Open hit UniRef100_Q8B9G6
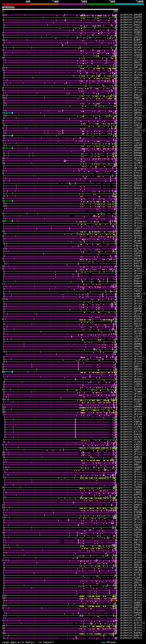This screenshot has height=644, width=146. (x=131, y=113)
